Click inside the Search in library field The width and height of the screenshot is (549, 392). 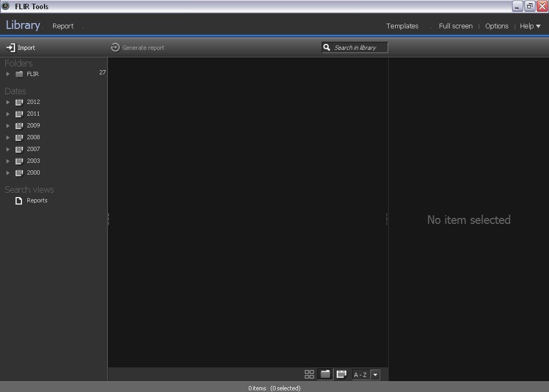[x=359, y=47]
